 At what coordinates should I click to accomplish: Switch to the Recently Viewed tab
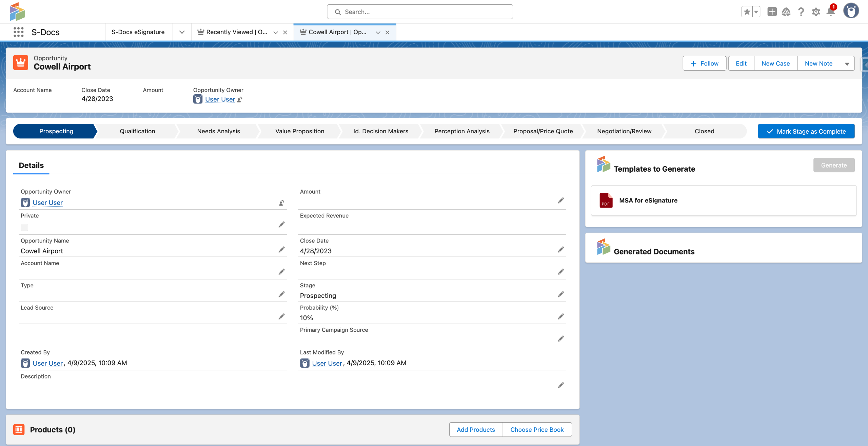coord(236,32)
